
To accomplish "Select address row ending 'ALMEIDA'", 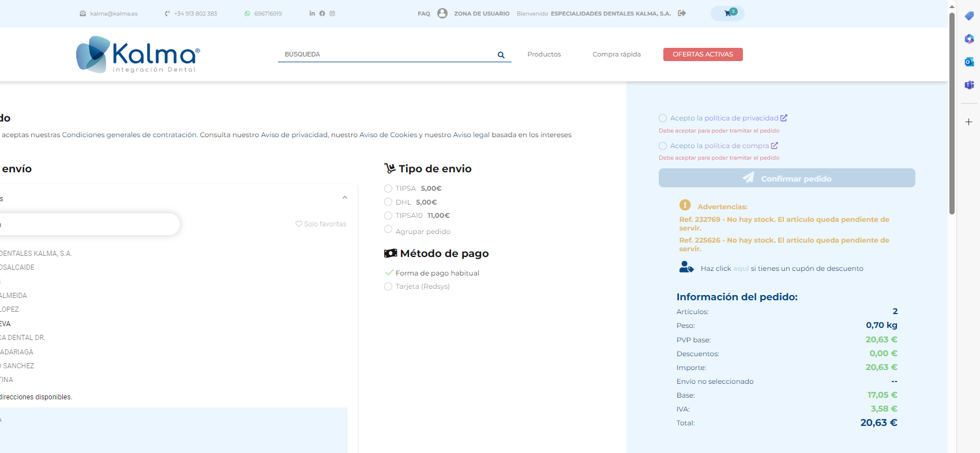I will point(14,296).
